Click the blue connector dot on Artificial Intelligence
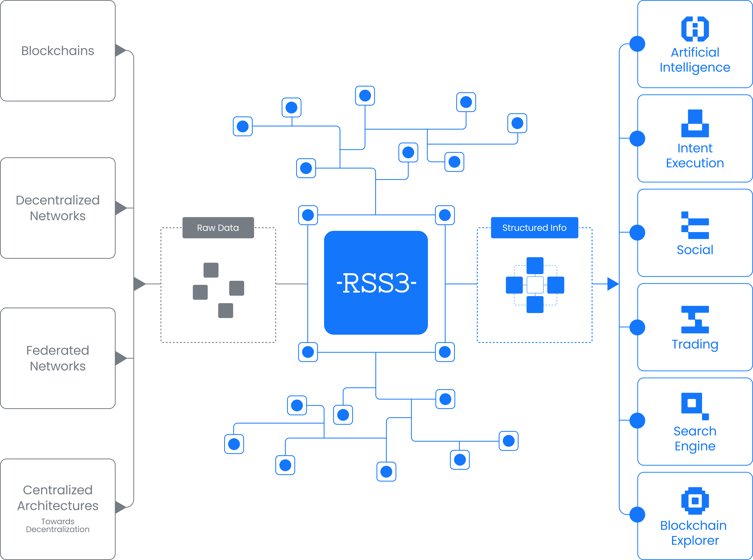Viewport: 753px width, 560px height. click(637, 44)
